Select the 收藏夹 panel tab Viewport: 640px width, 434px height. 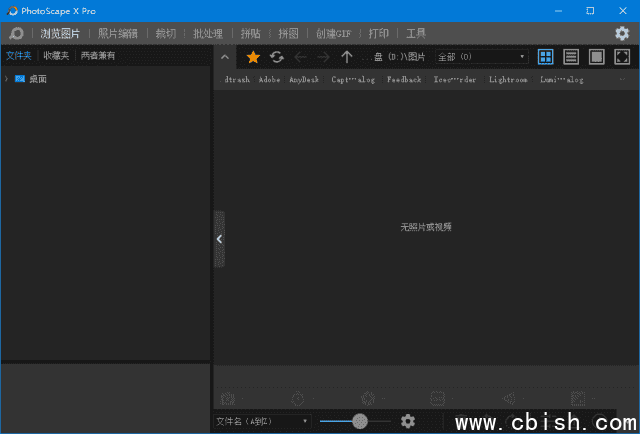click(x=56, y=56)
